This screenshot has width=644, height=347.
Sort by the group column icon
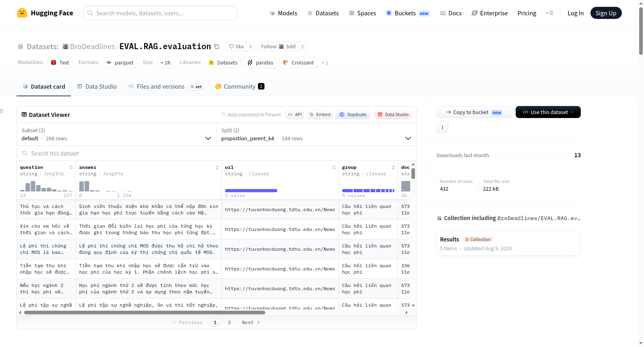pyautogui.click(x=393, y=167)
